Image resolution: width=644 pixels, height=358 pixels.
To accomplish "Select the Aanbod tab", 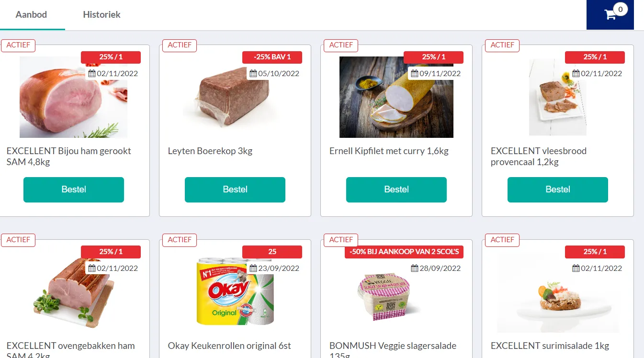I will pyautogui.click(x=32, y=15).
